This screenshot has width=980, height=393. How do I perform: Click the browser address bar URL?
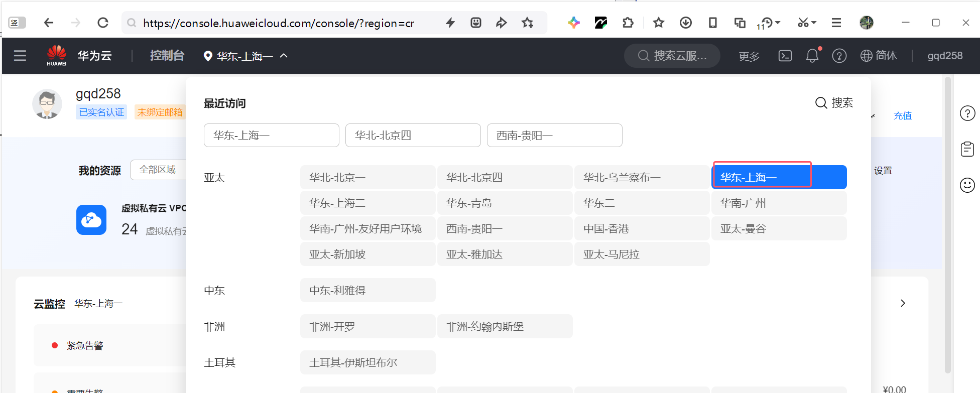pos(279,23)
